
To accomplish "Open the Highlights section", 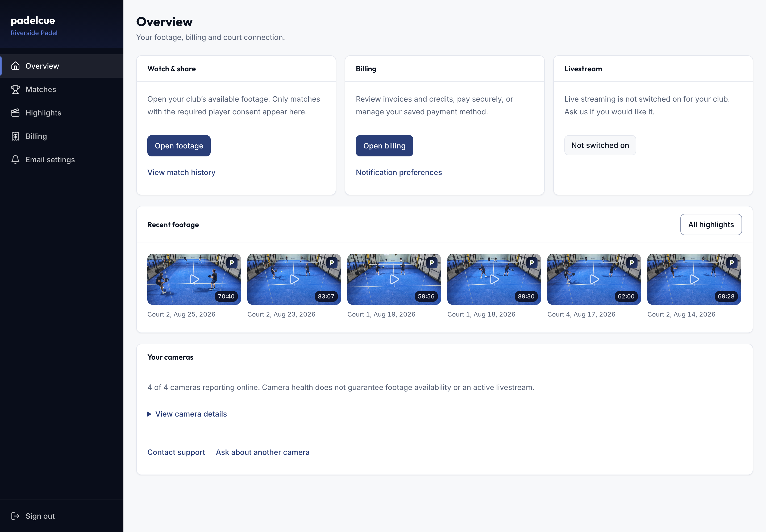I will click(x=62, y=113).
